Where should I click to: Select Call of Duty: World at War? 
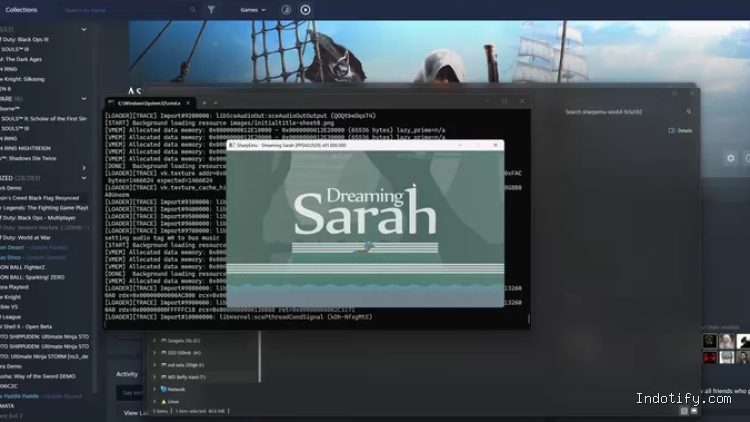click(25, 237)
